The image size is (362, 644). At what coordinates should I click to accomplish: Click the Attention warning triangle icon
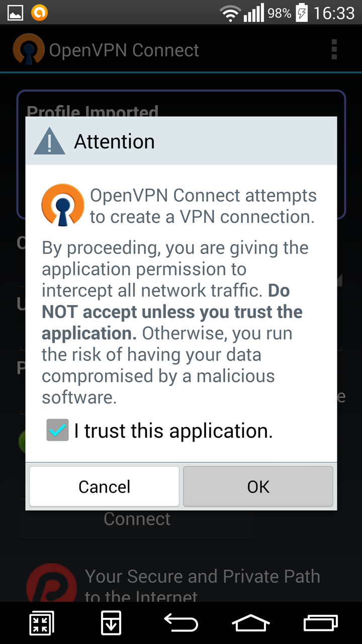[x=49, y=141]
